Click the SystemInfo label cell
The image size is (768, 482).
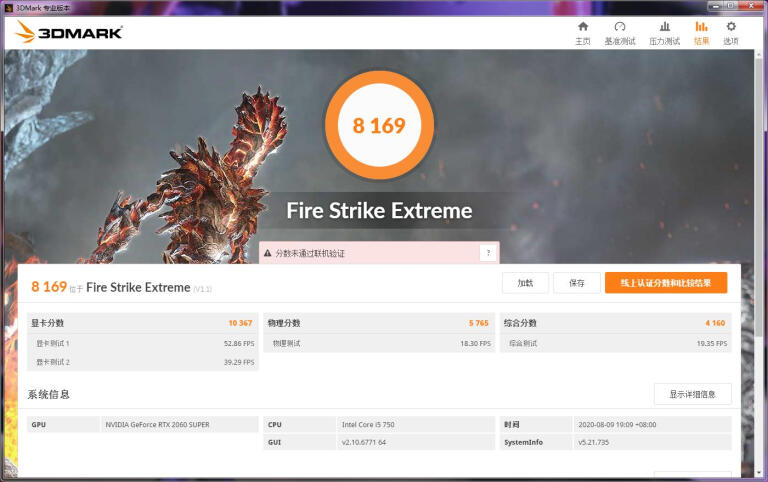(x=536, y=442)
